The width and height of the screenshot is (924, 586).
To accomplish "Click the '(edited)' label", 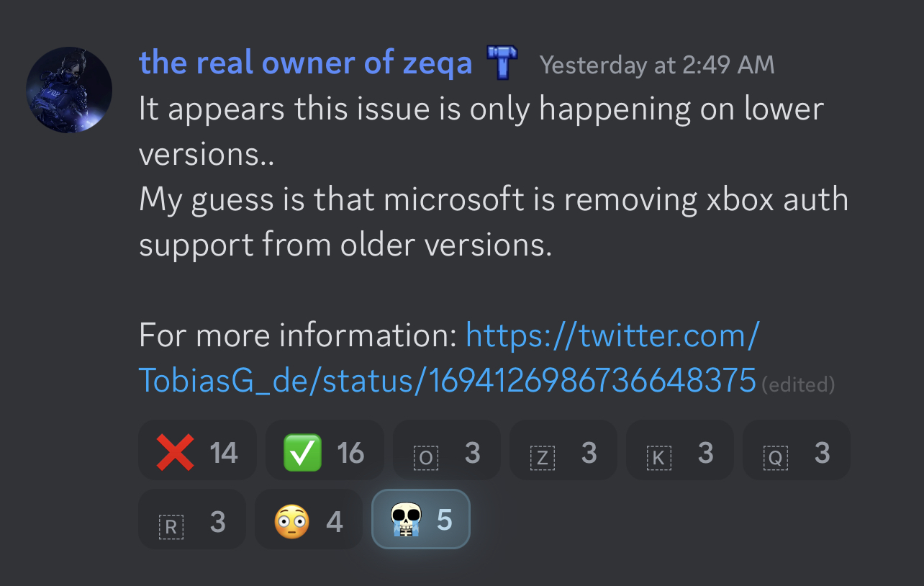I will 798,385.
